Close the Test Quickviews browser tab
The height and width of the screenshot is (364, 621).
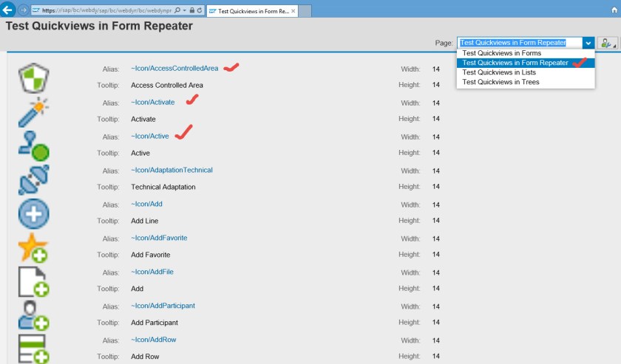click(293, 11)
